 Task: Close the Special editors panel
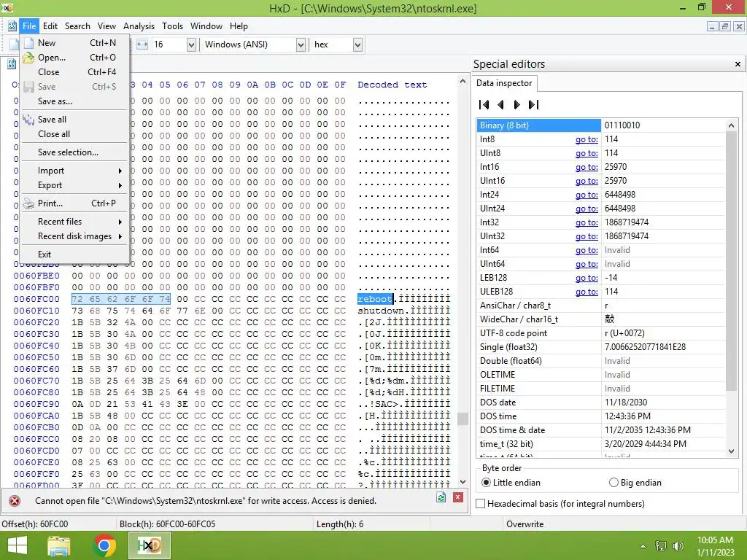click(x=738, y=64)
